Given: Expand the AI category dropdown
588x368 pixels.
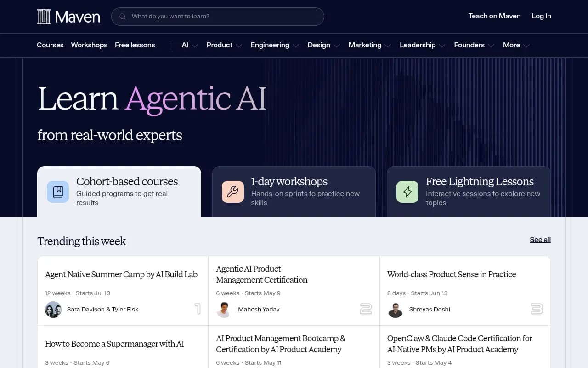Looking at the screenshot, I should coord(190,45).
